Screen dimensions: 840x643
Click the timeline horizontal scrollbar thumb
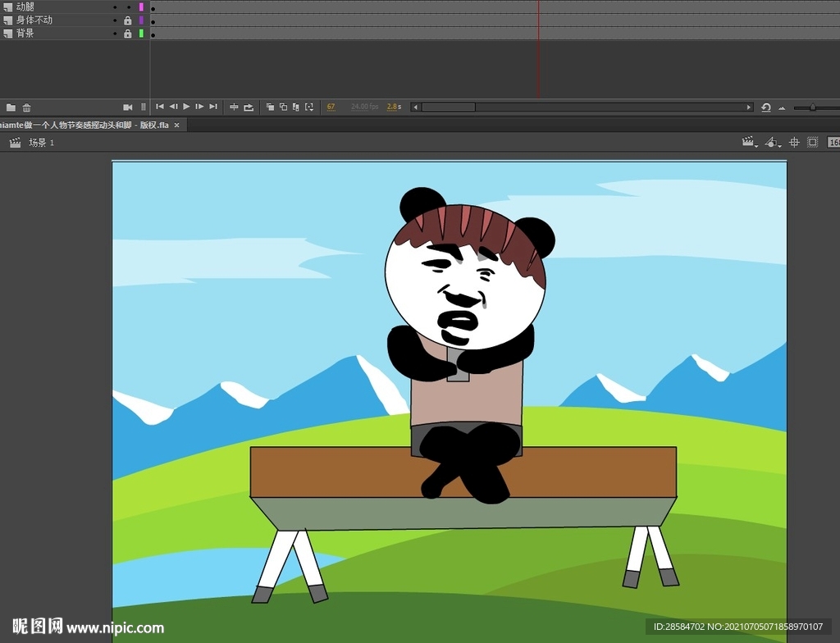click(x=449, y=107)
